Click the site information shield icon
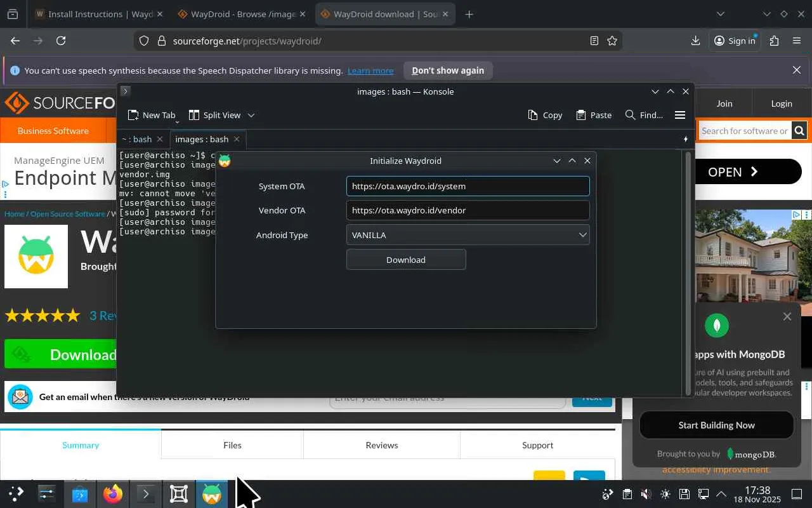The width and height of the screenshot is (812, 508). coord(144,41)
